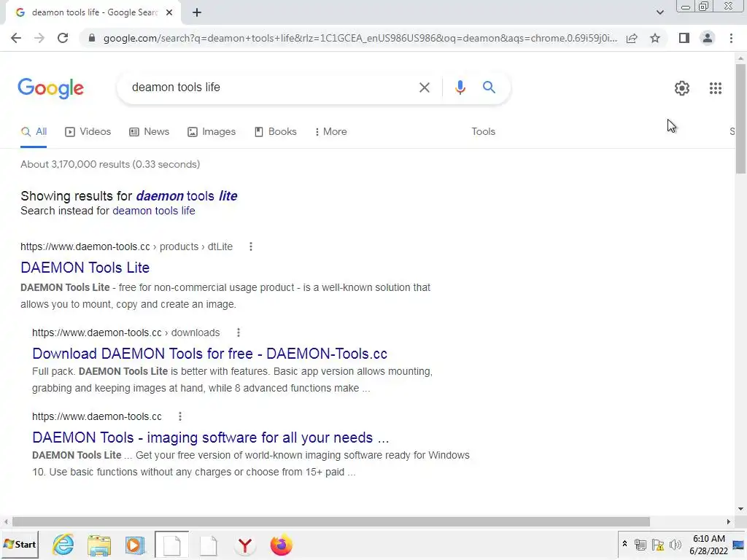Open Windows Explorer from the taskbar
This screenshot has width=747, height=560.
click(99, 545)
